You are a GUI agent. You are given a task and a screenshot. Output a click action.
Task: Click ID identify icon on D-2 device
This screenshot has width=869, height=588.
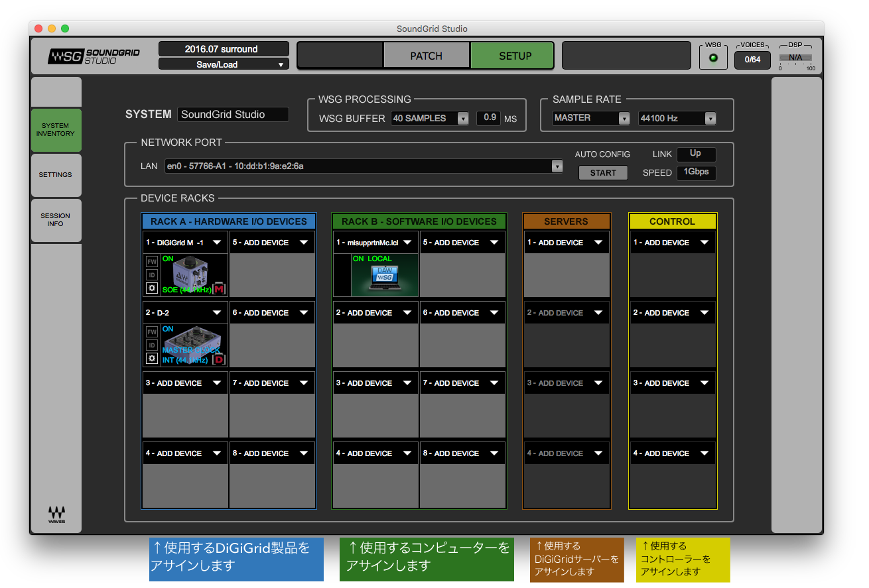tap(152, 345)
